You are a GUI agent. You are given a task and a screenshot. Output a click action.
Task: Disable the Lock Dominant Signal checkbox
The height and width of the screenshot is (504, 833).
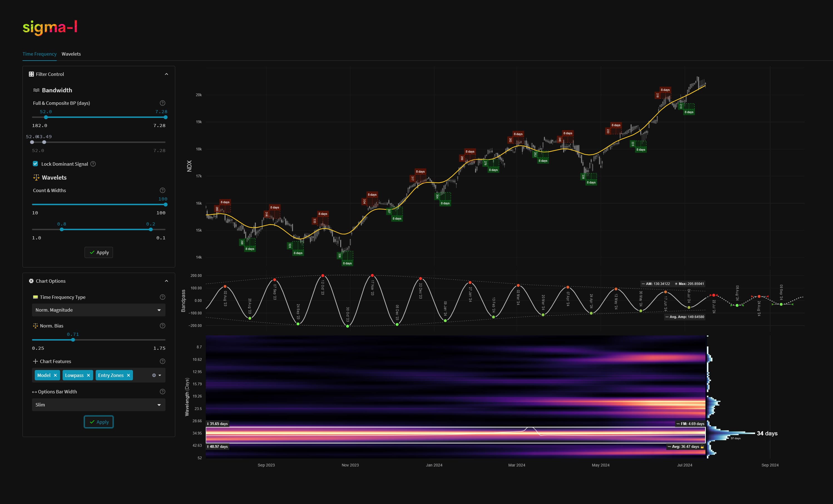pyautogui.click(x=35, y=163)
